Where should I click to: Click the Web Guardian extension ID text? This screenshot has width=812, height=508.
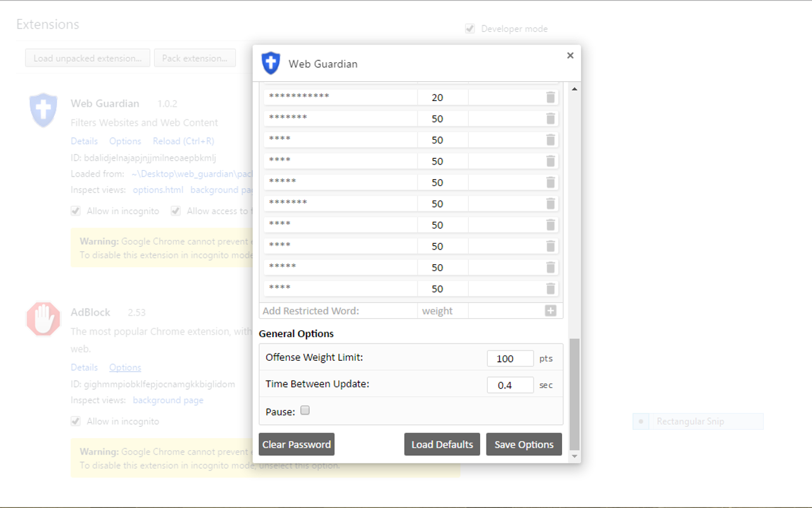143,157
